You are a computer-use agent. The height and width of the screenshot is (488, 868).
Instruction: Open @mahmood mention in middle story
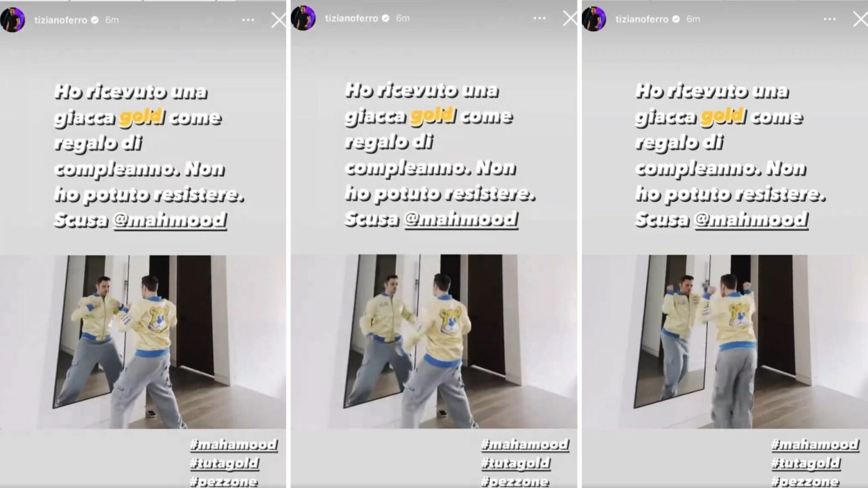click(x=461, y=219)
